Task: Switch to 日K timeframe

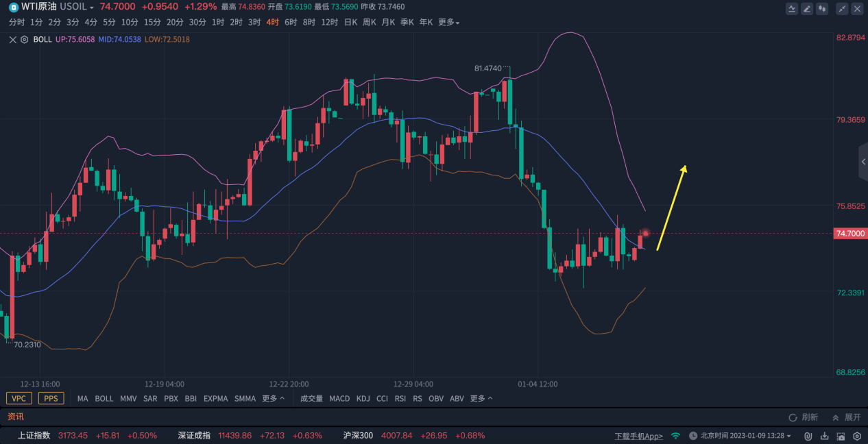Action: coord(350,22)
